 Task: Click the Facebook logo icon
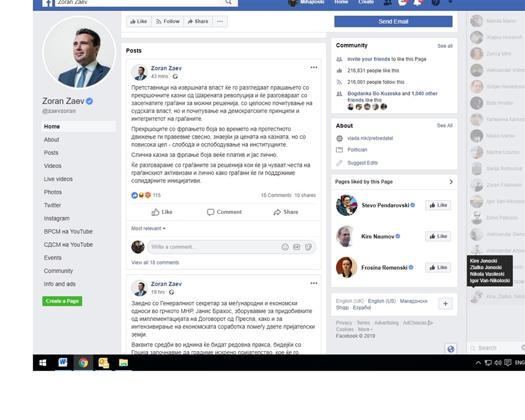[47, 3]
